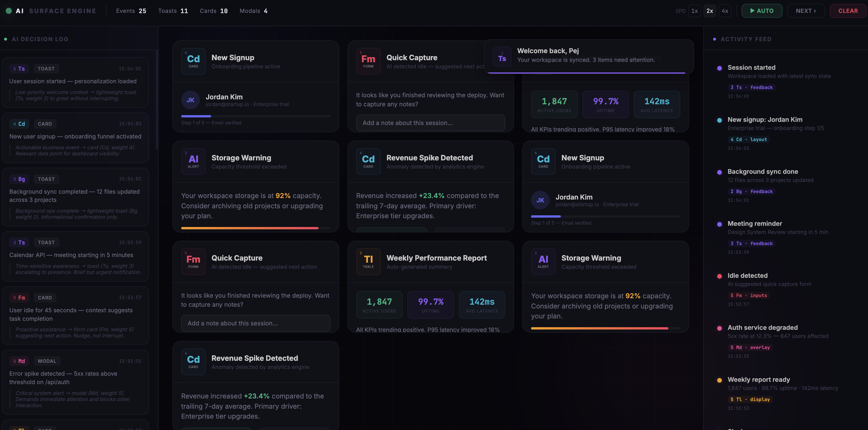868x430 pixels.
Task: Click '5xx rate at 12.3% — 847 users affected'
Action: click(x=778, y=336)
